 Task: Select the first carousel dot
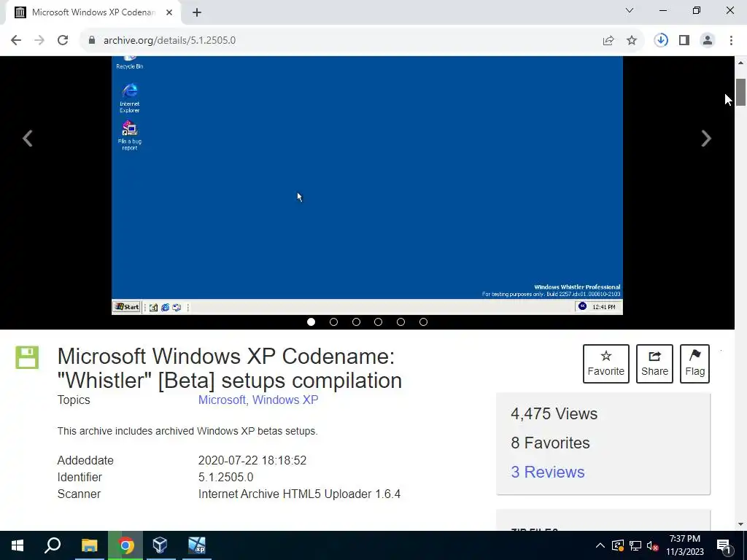pos(311,322)
